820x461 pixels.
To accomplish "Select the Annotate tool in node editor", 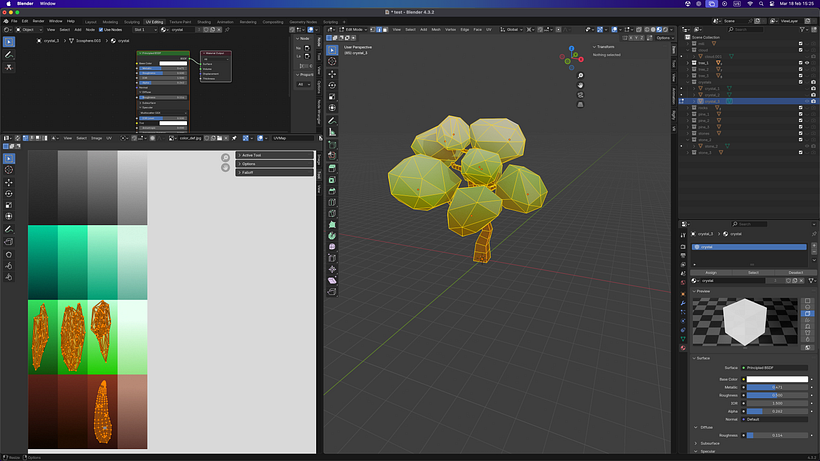I will click(x=9, y=55).
